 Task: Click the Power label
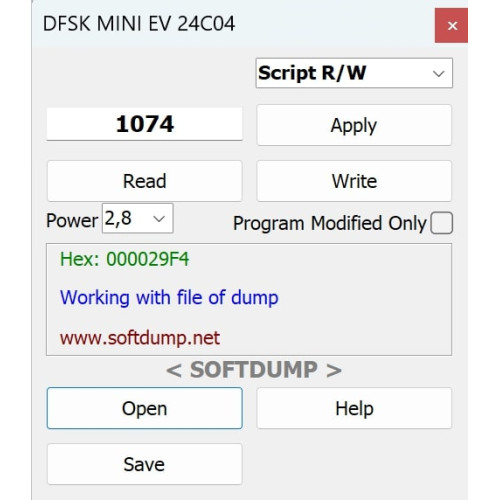pos(72,221)
